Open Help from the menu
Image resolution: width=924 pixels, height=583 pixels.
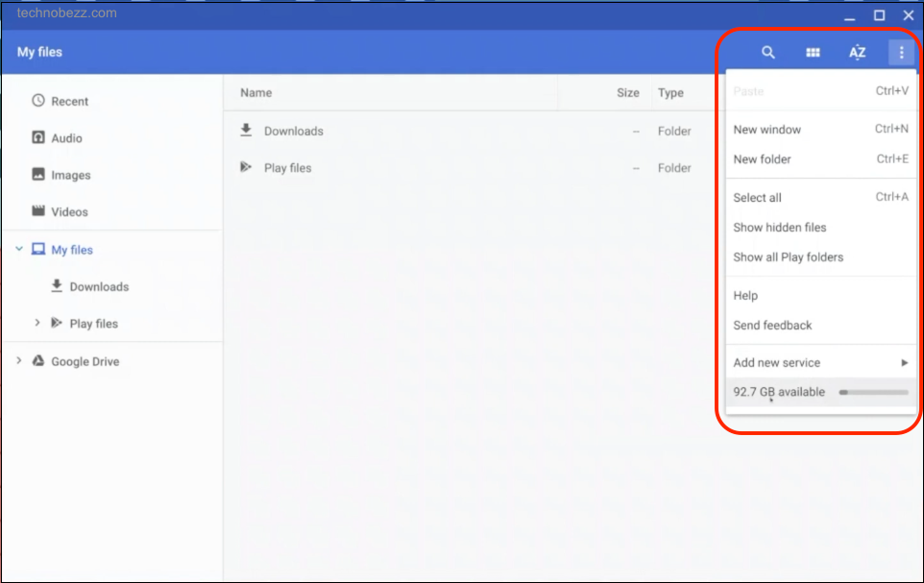(x=821, y=295)
